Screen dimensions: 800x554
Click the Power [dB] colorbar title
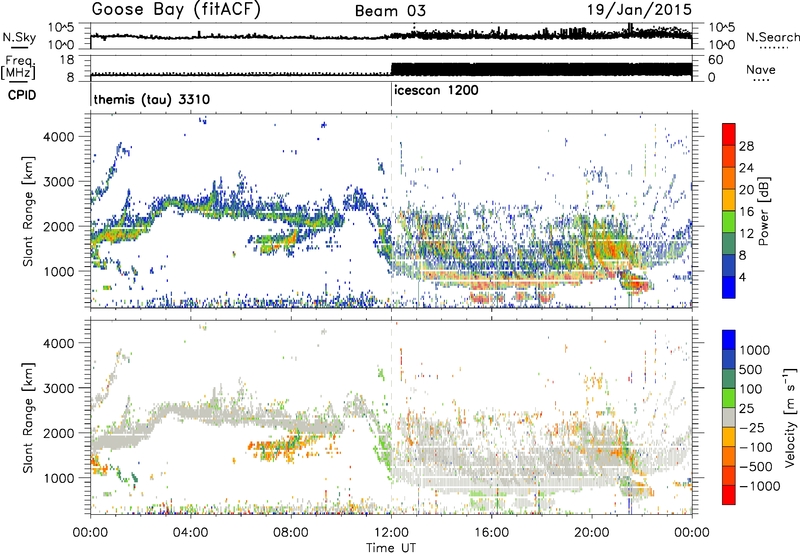(x=763, y=211)
